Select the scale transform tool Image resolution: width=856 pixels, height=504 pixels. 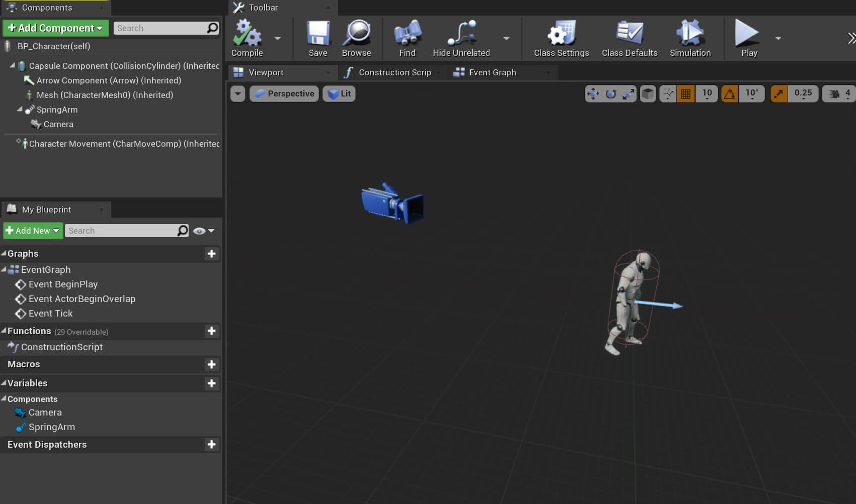pyautogui.click(x=628, y=93)
